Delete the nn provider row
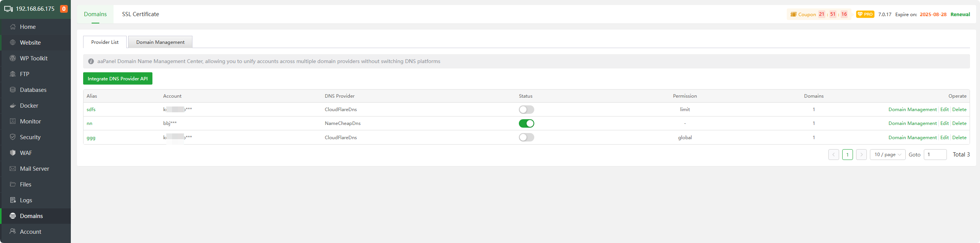 point(959,123)
